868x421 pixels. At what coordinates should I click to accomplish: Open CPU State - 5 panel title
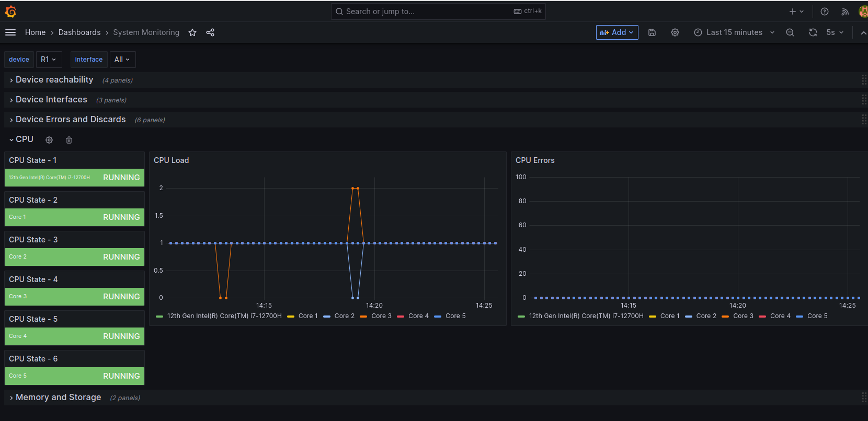click(33, 319)
